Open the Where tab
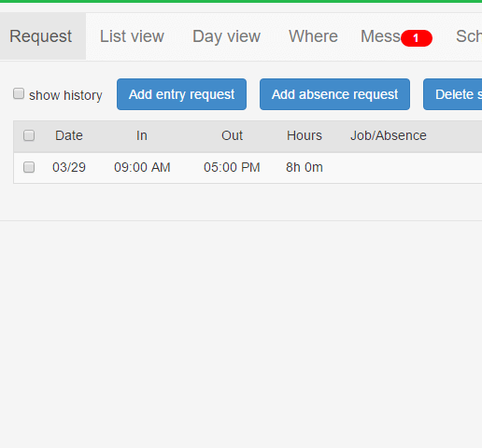Screen dimensions: 482x448 313,36
